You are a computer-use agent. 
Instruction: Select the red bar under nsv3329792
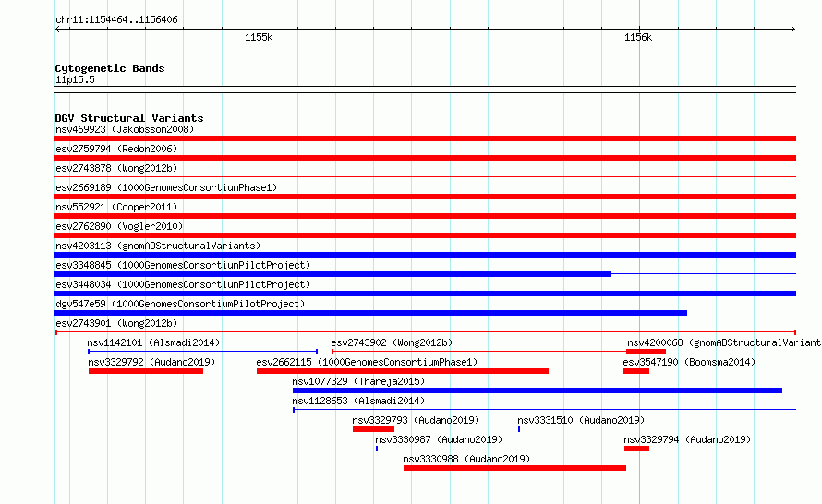pos(146,371)
